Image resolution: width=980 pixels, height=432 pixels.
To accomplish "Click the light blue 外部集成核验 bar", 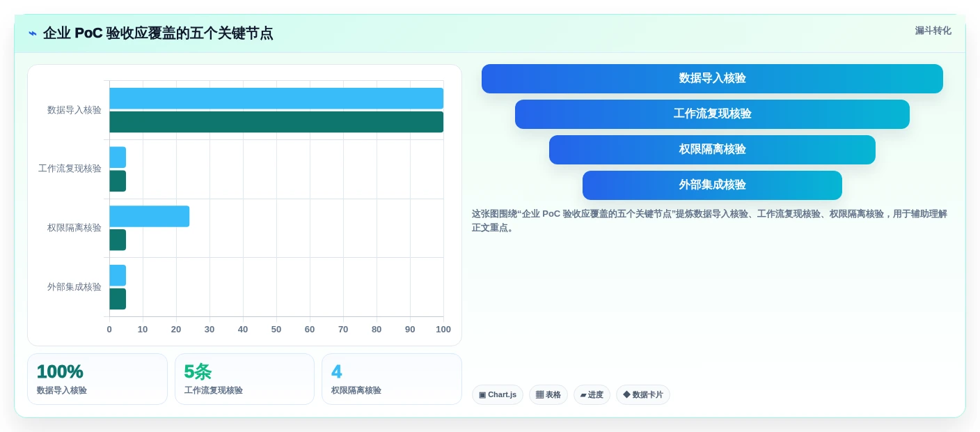I will point(118,275).
